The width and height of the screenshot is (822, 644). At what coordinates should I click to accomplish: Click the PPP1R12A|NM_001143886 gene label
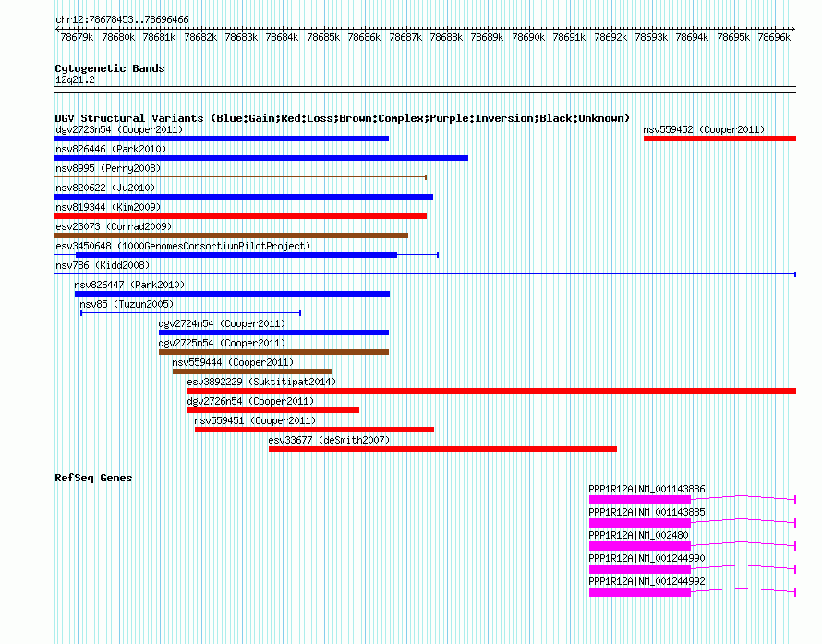pos(647,489)
